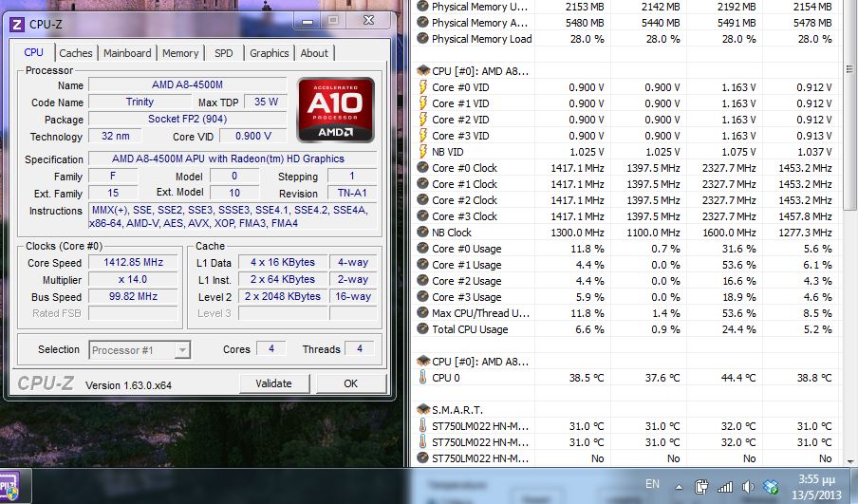Click the NB Clock gauge icon

coord(422,232)
